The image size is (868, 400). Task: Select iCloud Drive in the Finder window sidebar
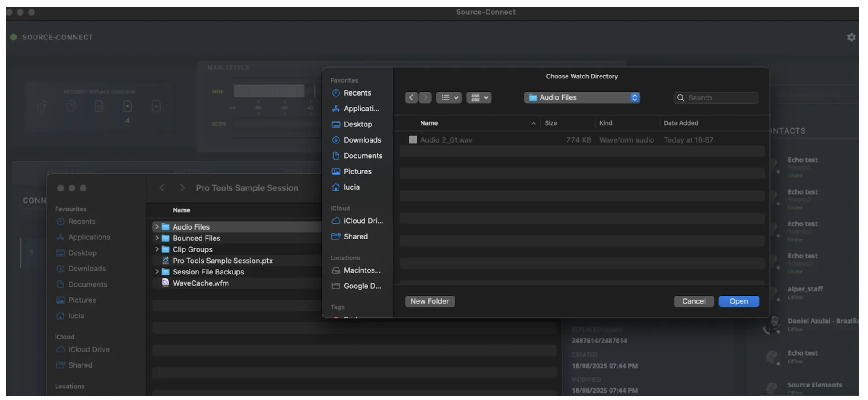click(x=83, y=349)
